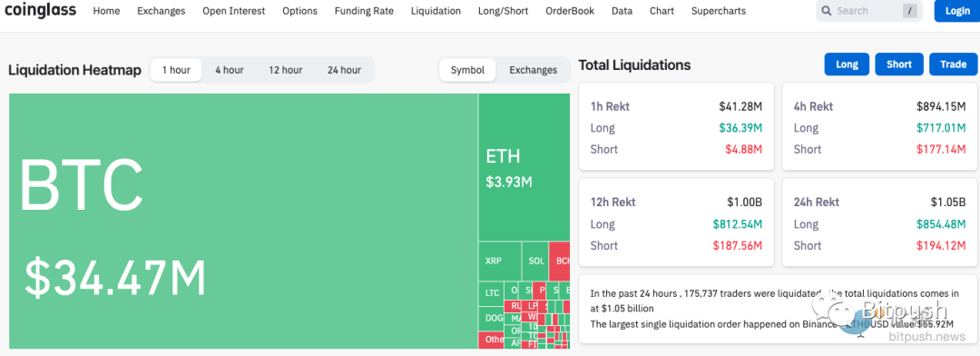Image resolution: width=980 pixels, height=356 pixels.
Task: Click the Short button
Action: (x=898, y=64)
